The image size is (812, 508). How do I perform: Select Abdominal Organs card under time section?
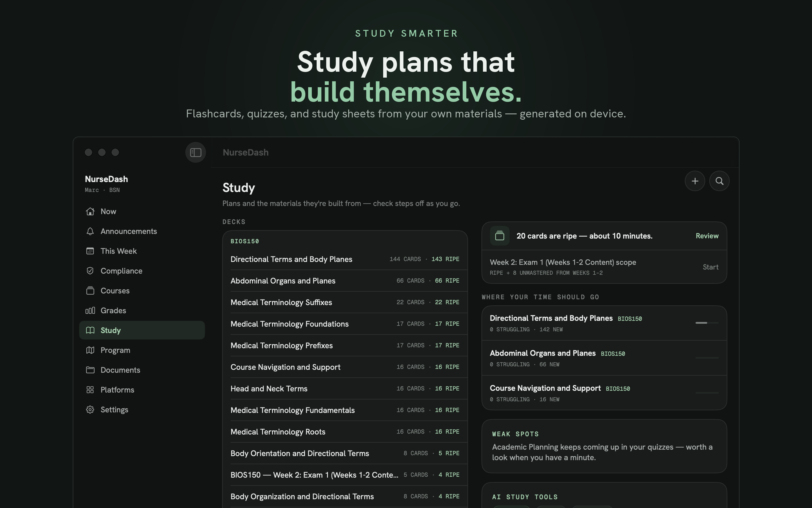[x=604, y=358]
